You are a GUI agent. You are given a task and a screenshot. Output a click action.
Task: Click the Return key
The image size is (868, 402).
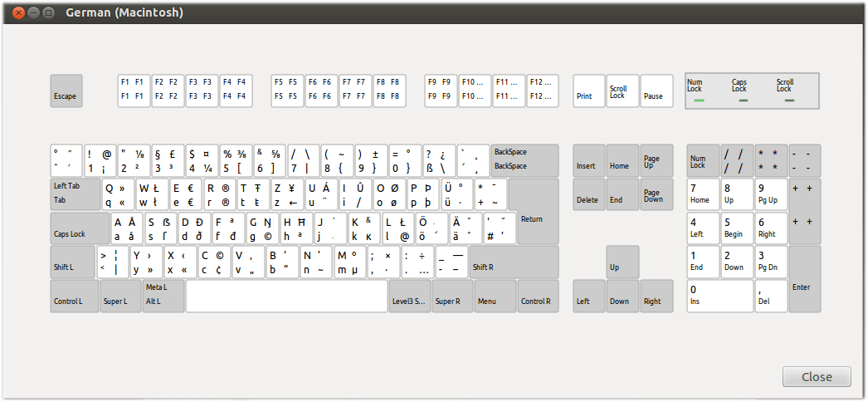coord(534,212)
